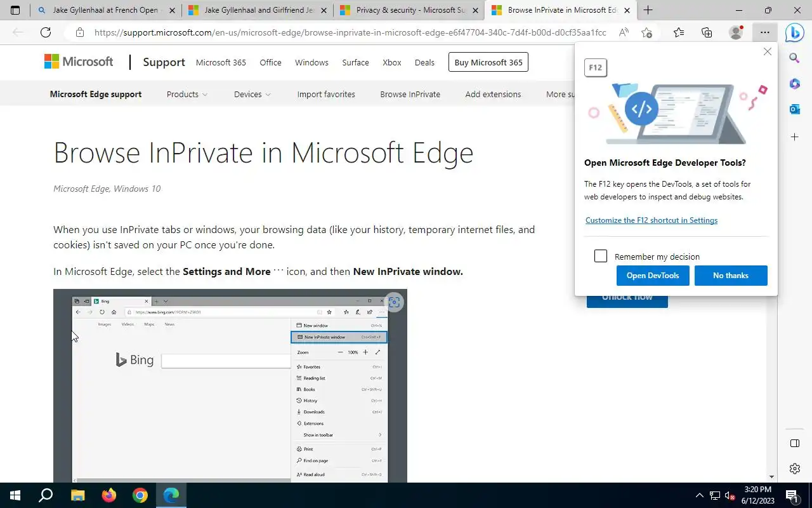The height and width of the screenshot is (508, 812).
Task: Close the DevTools prompt dialog
Action: [767, 51]
